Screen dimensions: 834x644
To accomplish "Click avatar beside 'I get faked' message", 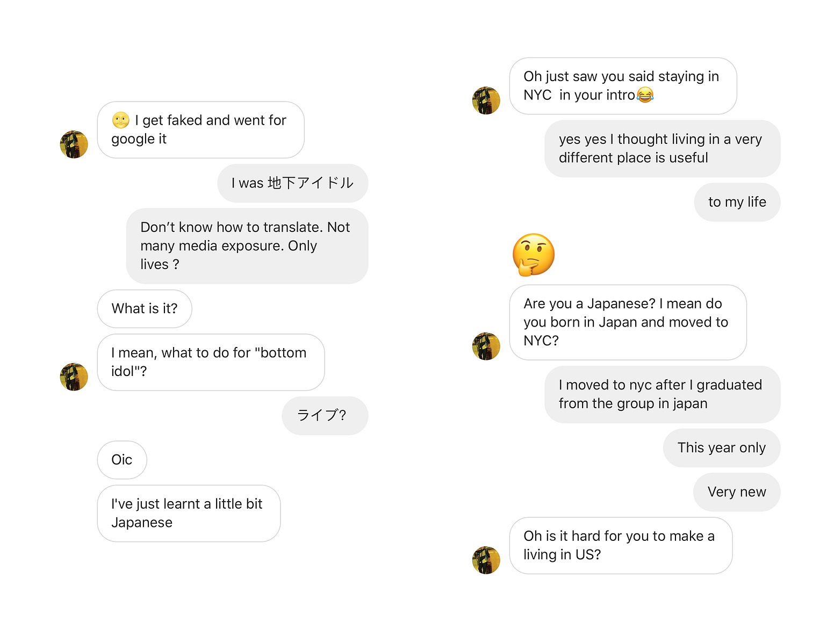I will click(x=74, y=144).
